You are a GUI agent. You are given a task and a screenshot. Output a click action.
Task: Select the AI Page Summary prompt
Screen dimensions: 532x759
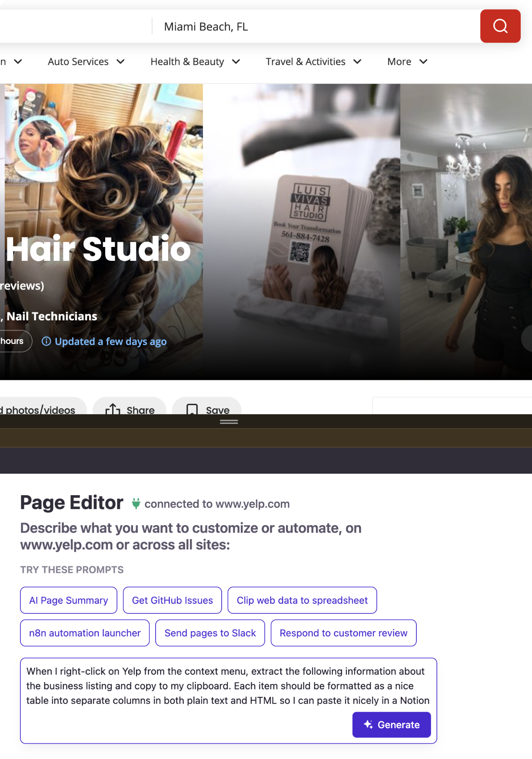pos(69,600)
